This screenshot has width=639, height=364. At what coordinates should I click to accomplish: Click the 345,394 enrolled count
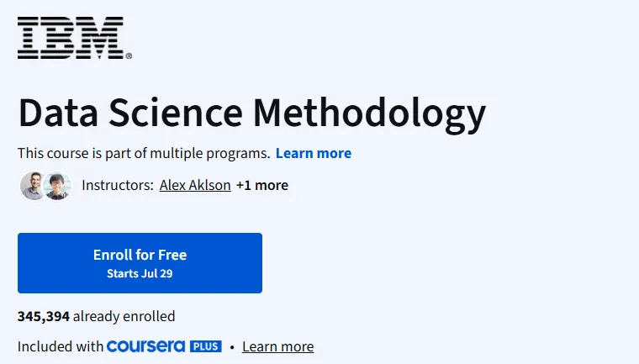point(44,316)
